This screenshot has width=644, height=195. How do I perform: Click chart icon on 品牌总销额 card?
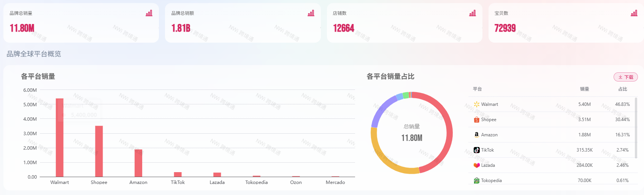click(x=311, y=13)
